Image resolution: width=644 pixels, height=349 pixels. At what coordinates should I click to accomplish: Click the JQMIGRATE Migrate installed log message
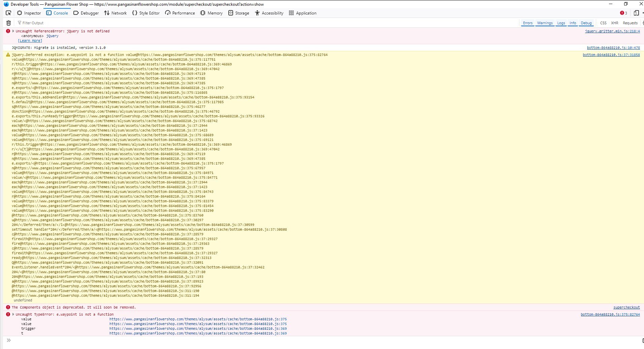click(x=59, y=48)
